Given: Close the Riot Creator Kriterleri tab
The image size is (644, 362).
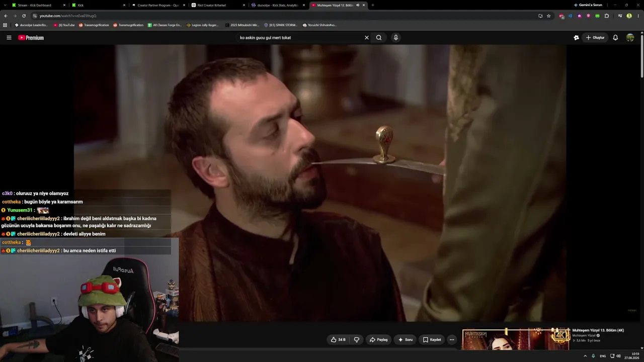Looking at the screenshot, I should tap(244, 5).
